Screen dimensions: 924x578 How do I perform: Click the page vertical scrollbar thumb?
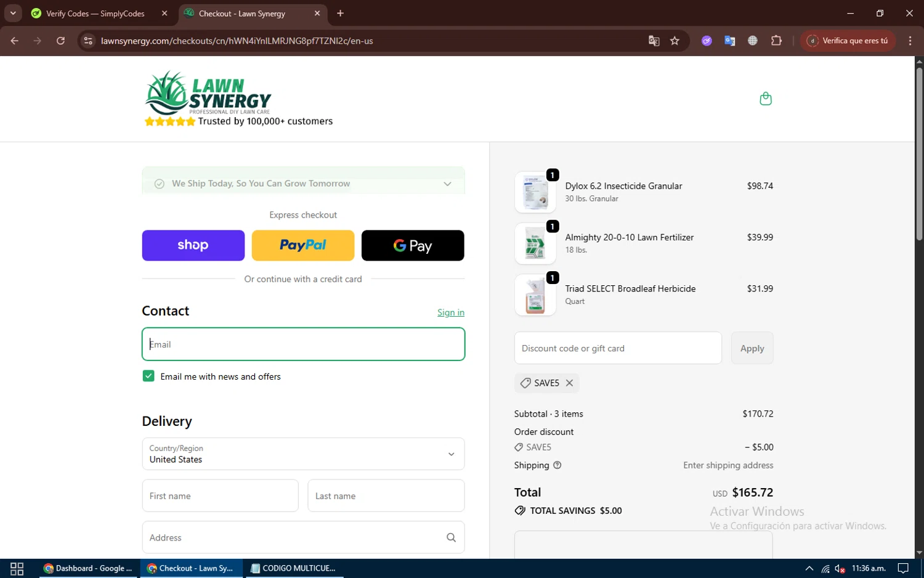pos(919,154)
